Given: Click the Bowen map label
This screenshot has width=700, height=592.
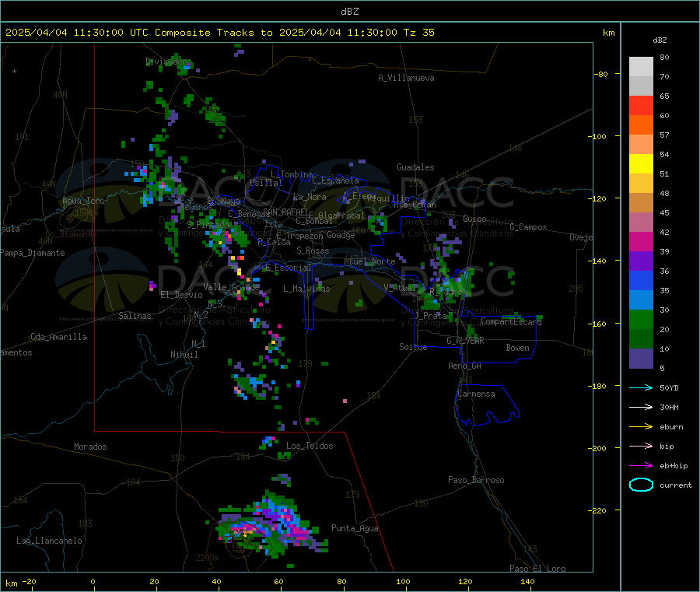Looking at the screenshot, I should pyautogui.click(x=517, y=348).
